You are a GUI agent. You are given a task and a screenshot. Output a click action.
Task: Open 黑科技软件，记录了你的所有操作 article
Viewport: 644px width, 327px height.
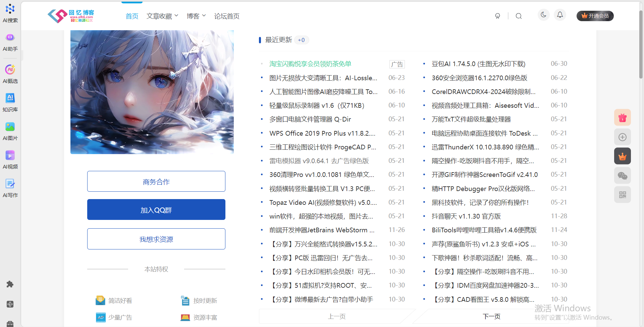coord(480,202)
